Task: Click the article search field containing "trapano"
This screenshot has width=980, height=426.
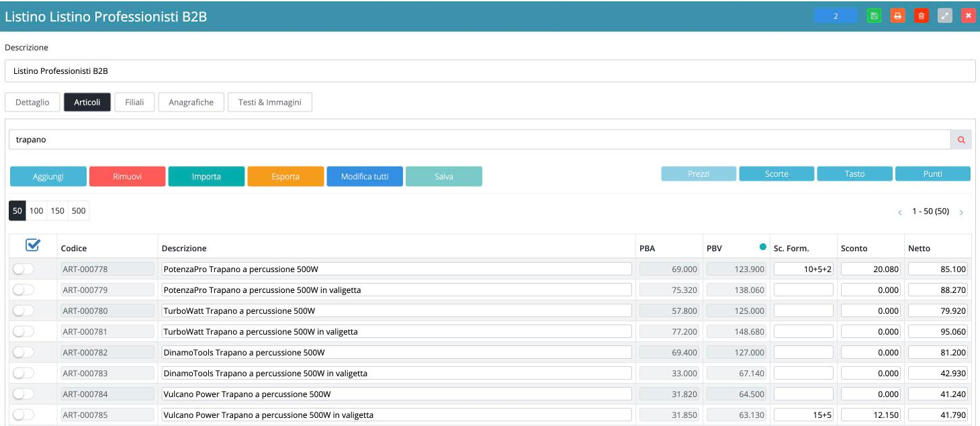Action: click(x=480, y=140)
